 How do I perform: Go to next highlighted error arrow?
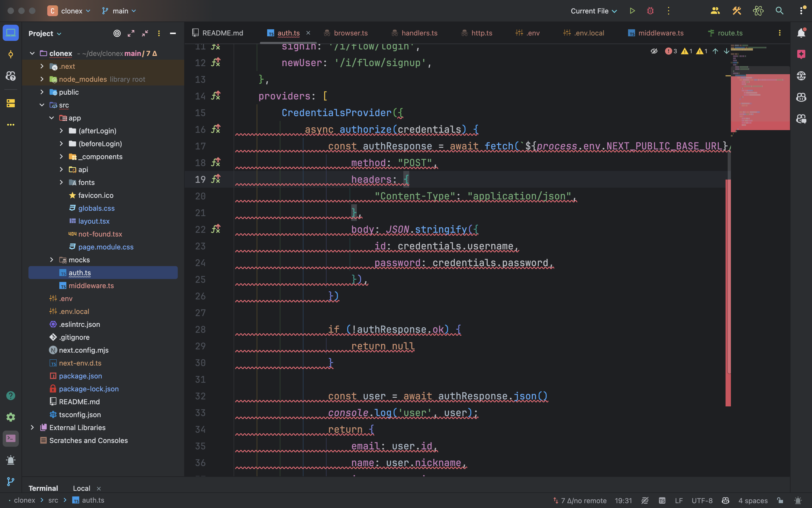726,51
